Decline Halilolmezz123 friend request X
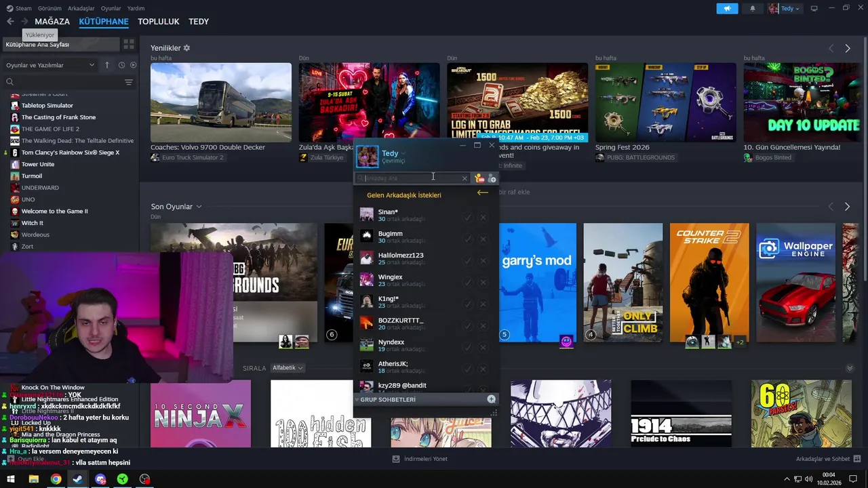 (x=483, y=261)
